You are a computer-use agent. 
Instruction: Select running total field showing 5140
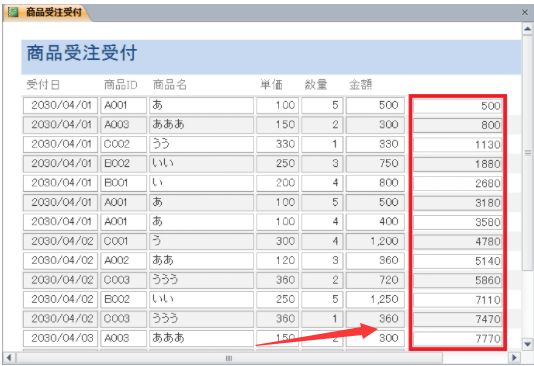click(x=457, y=261)
